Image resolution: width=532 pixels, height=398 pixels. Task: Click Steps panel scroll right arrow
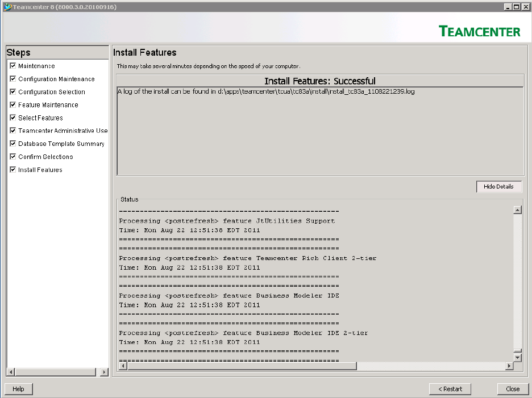point(104,372)
